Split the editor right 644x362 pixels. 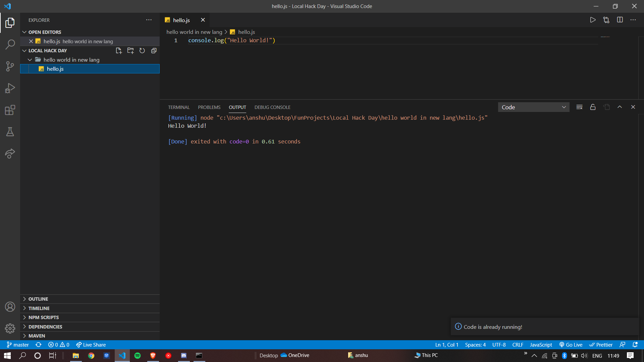point(620,20)
